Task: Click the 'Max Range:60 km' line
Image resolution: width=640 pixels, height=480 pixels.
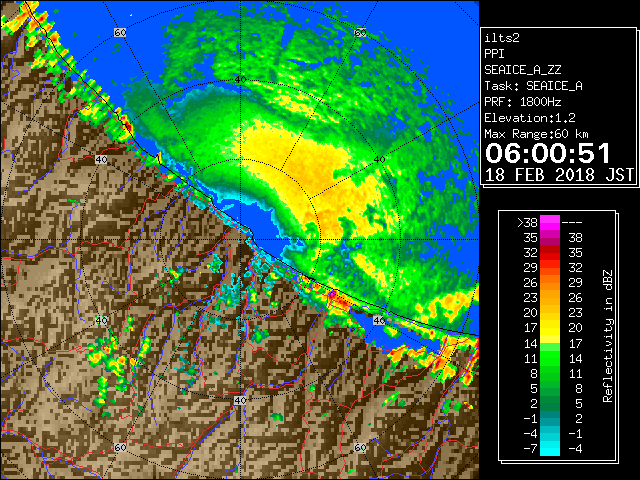Action: [x=536, y=134]
